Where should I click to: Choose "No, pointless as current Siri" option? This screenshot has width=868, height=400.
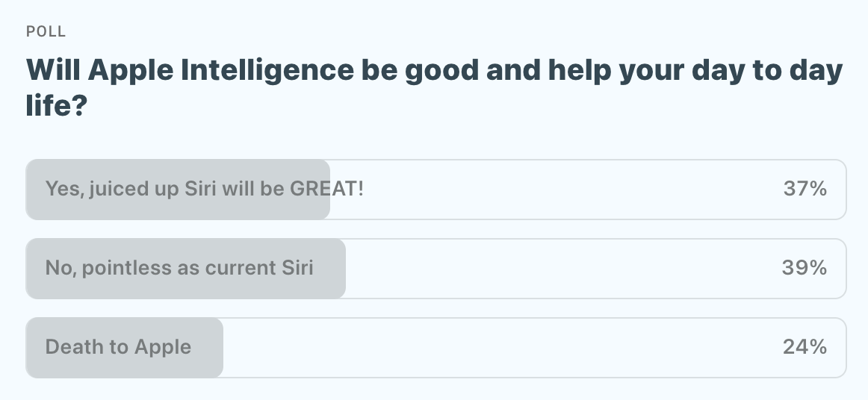pos(179,269)
